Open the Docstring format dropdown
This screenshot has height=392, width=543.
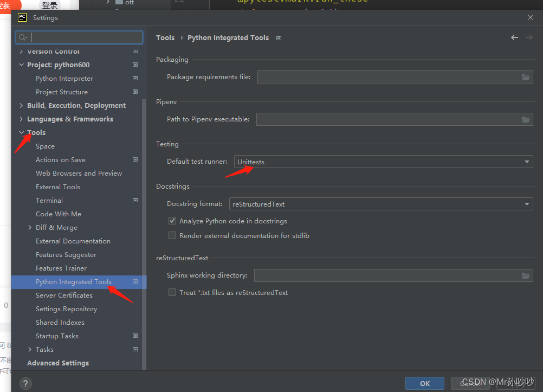click(381, 204)
